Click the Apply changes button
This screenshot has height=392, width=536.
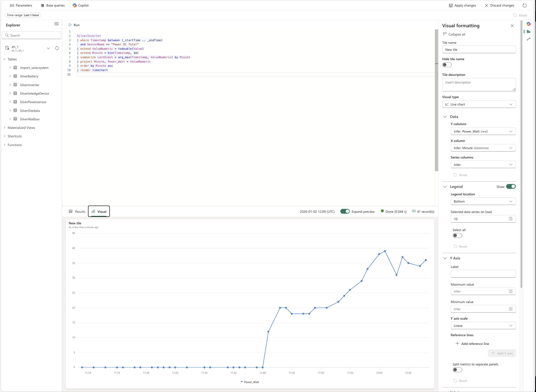(x=462, y=5)
